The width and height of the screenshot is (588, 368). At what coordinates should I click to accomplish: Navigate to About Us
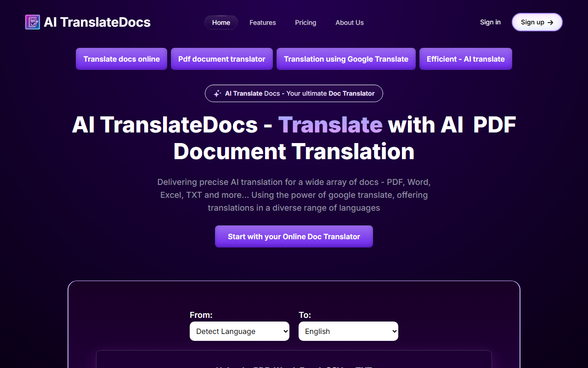[350, 23]
